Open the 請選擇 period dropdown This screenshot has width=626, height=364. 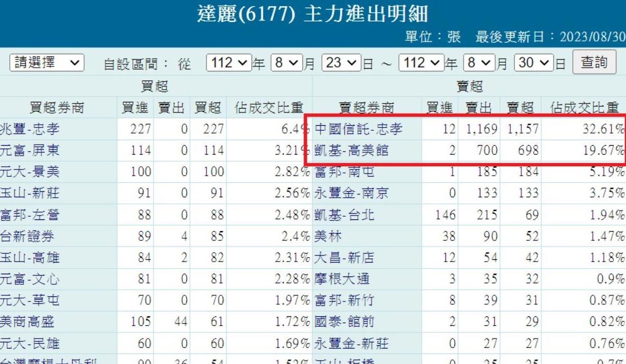47,63
